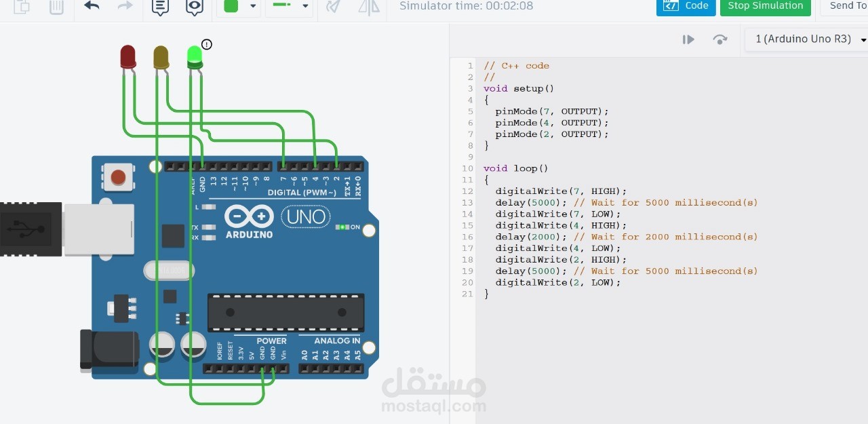Click the warning icon beside green LED
The width and height of the screenshot is (868, 424).
pos(207,44)
